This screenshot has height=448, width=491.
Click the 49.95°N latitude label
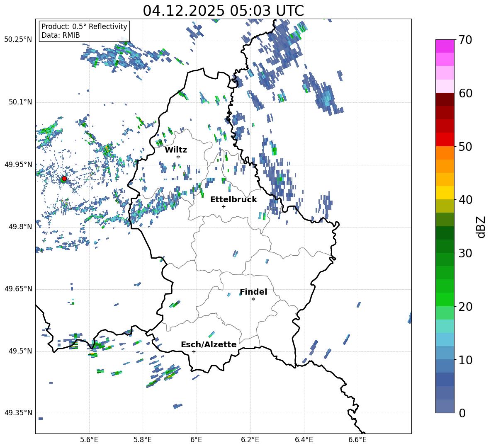tap(18, 165)
